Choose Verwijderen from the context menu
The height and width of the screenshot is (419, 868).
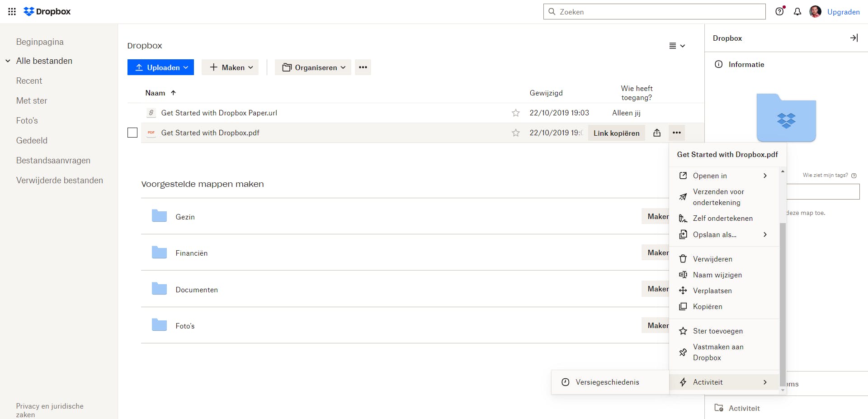[x=712, y=259]
